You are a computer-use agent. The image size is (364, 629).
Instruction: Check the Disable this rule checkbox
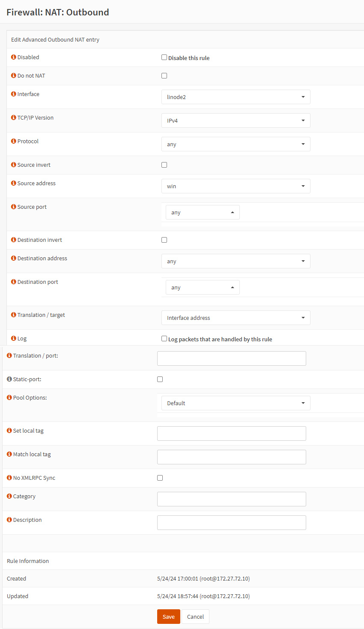point(164,57)
